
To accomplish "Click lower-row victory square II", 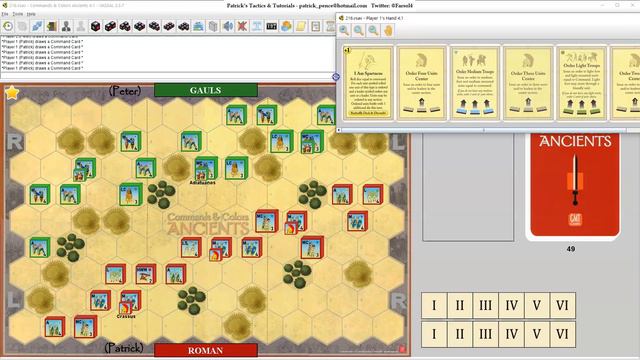I will 460,334.
